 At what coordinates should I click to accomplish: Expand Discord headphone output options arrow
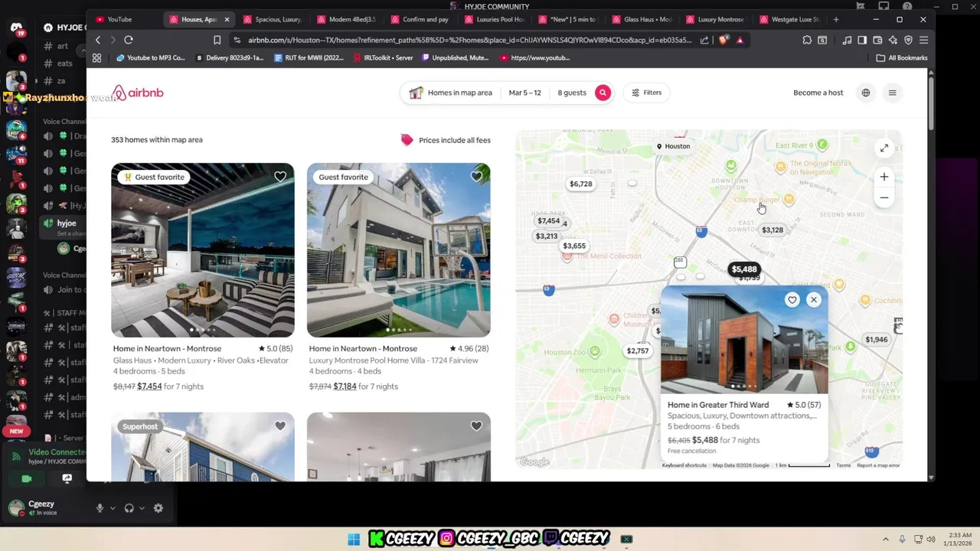[x=141, y=508]
